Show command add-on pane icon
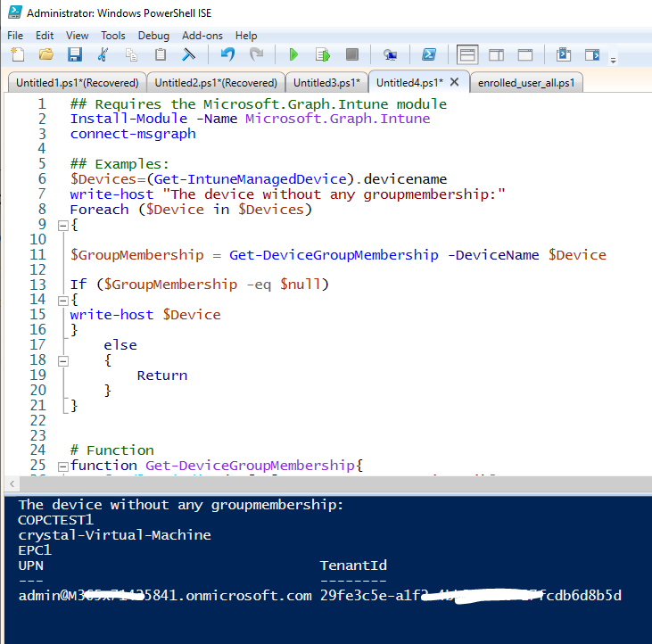 (x=592, y=54)
